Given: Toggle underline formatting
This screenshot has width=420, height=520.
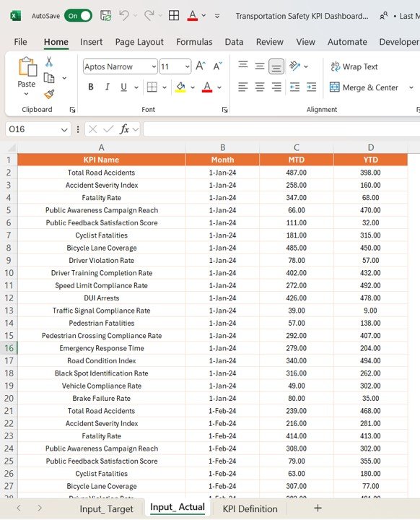Looking at the screenshot, I should (x=123, y=87).
